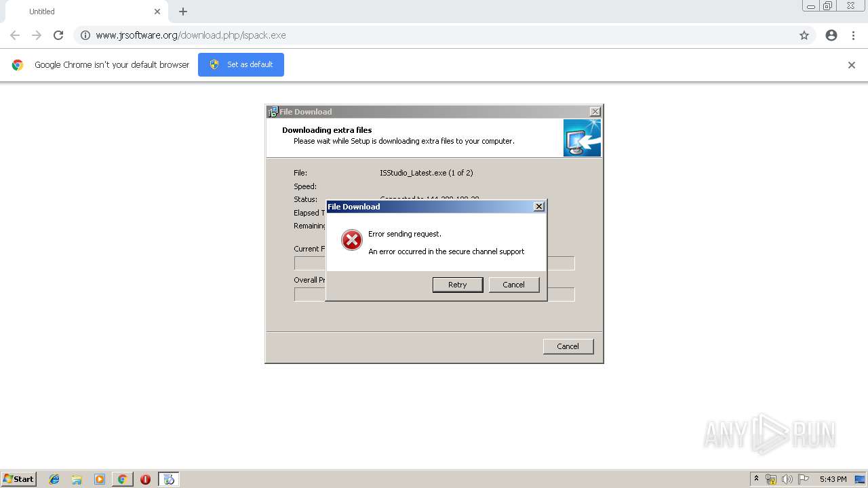Open a new browser tab
Image resolution: width=868 pixels, height=488 pixels.
[183, 12]
